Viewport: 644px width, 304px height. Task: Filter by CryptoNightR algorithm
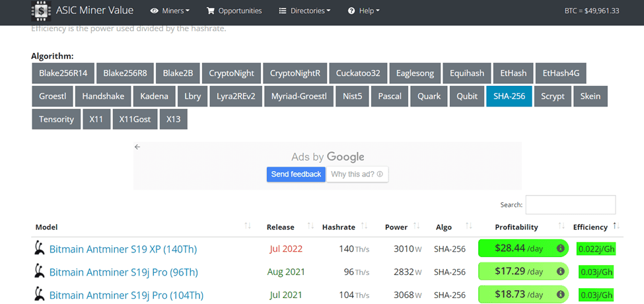pyautogui.click(x=295, y=73)
